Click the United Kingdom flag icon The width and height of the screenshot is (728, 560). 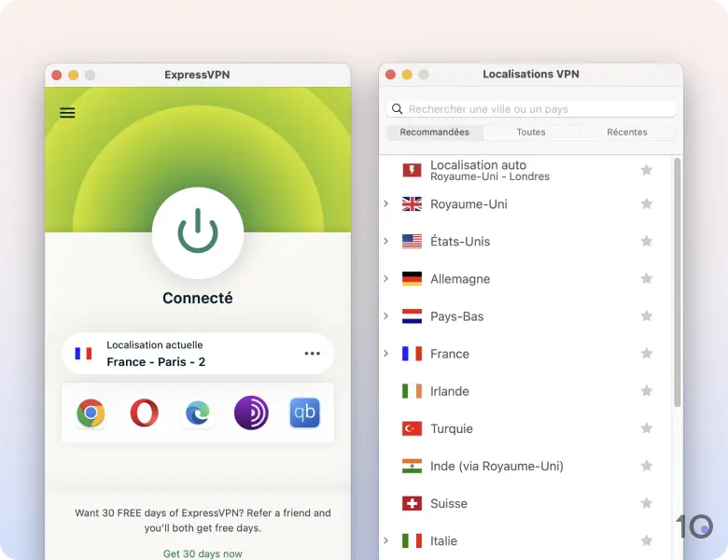click(412, 203)
